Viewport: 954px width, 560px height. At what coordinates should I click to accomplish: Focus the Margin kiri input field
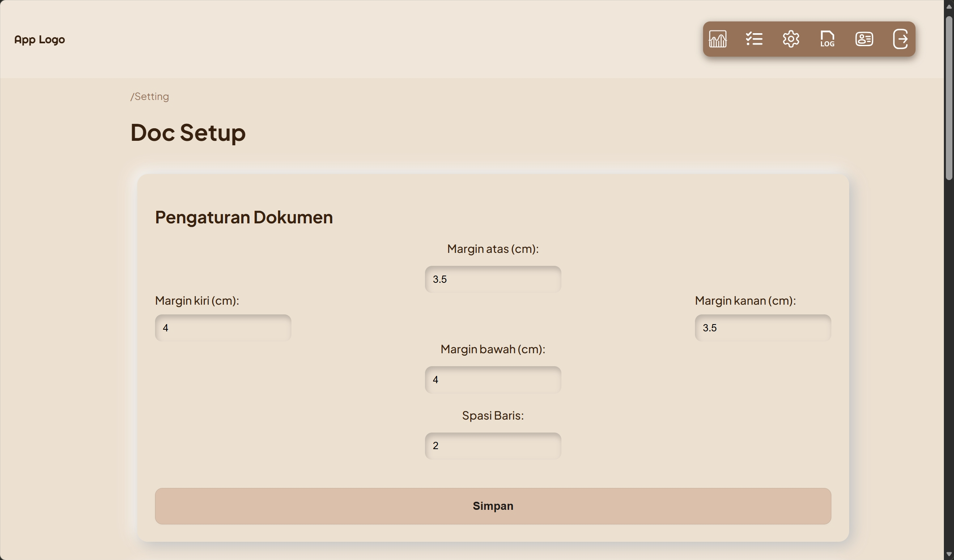tap(223, 328)
